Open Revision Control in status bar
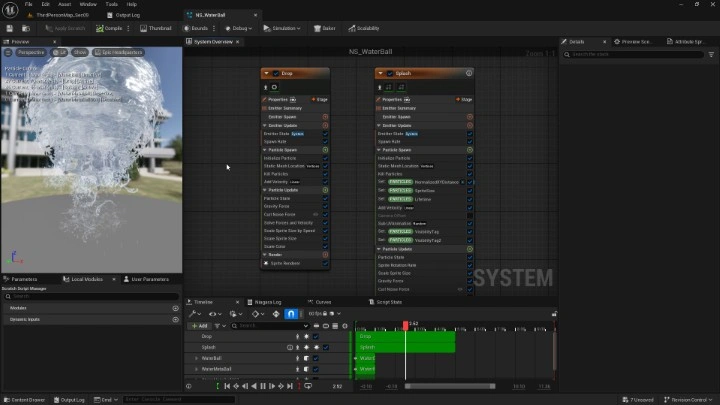720x405 pixels. point(687,400)
